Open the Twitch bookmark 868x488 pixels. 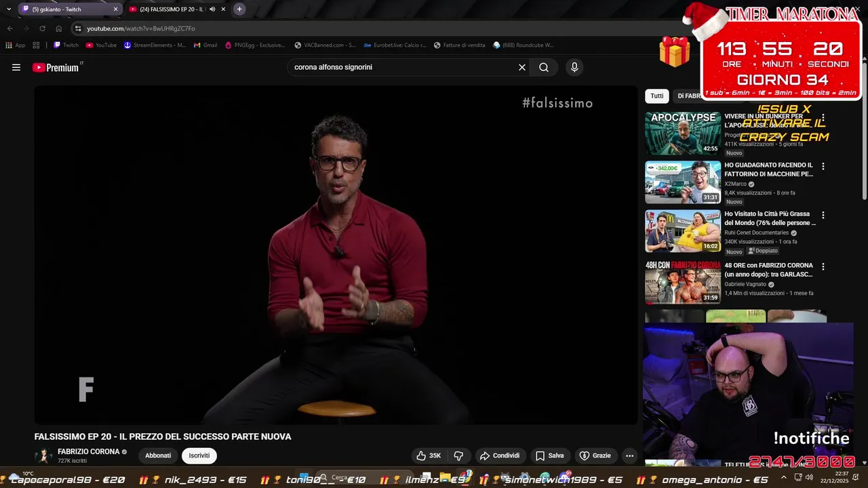pos(66,45)
